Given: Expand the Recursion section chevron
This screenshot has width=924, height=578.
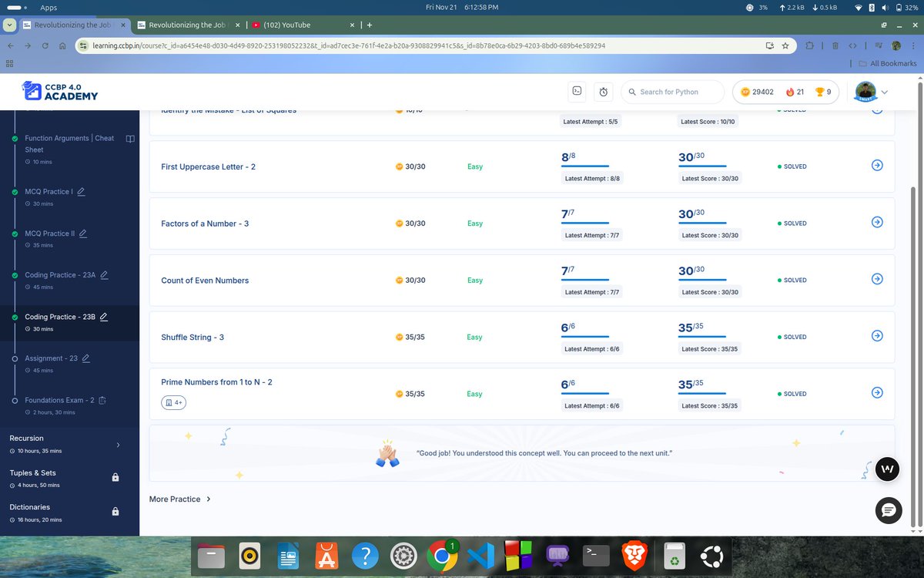Looking at the screenshot, I should [x=118, y=445].
